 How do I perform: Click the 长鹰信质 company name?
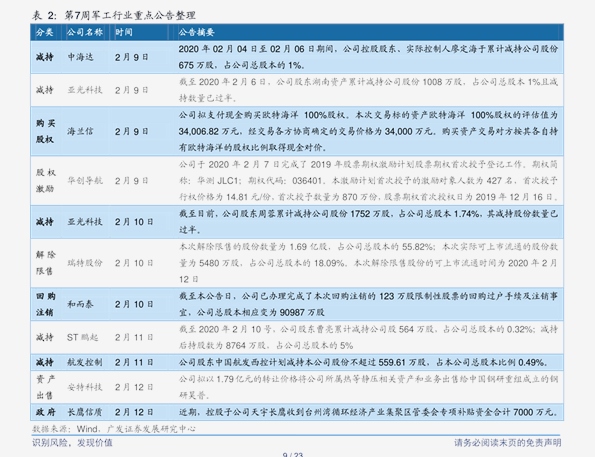pyautogui.click(x=85, y=412)
